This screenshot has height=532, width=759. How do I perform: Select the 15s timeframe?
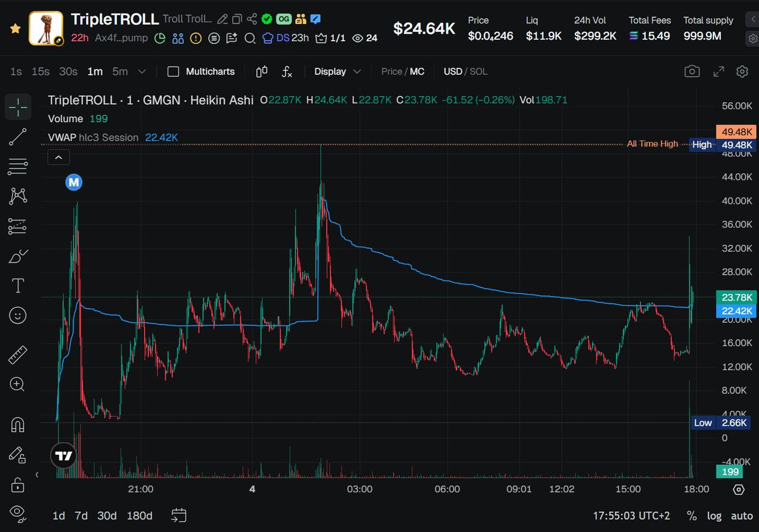pyautogui.click(x=40, y=71)
